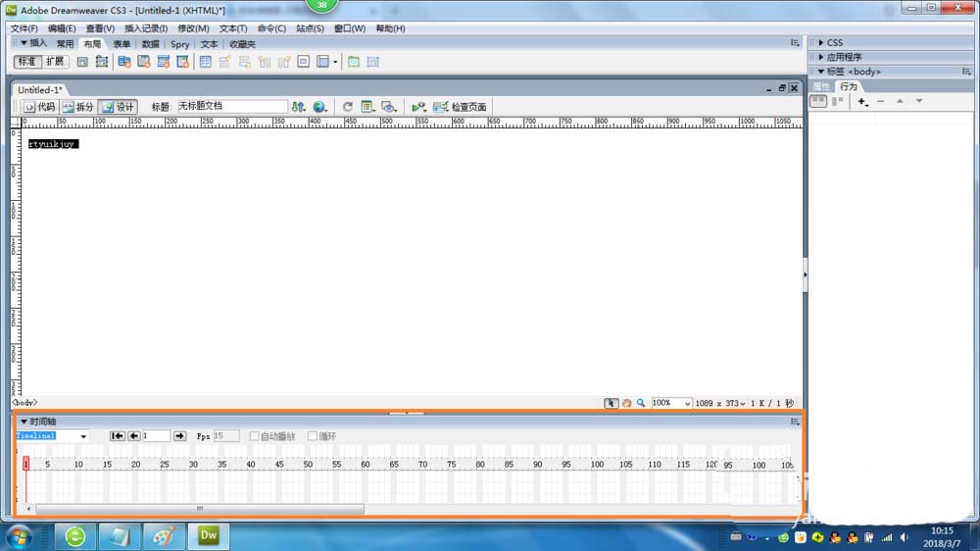The width and height of the screenshot is (980, 551).
Task: Switch to 设计 design view
Action: click(x=118, y=107)
